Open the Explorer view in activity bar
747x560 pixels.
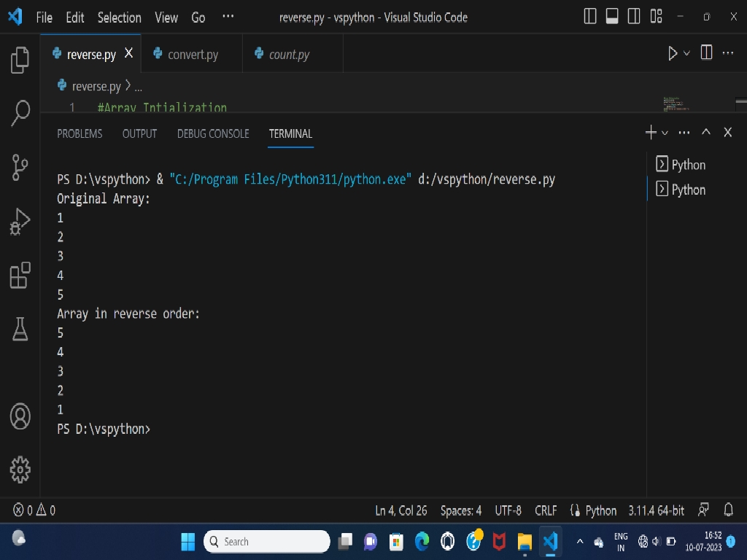[20, 60]
